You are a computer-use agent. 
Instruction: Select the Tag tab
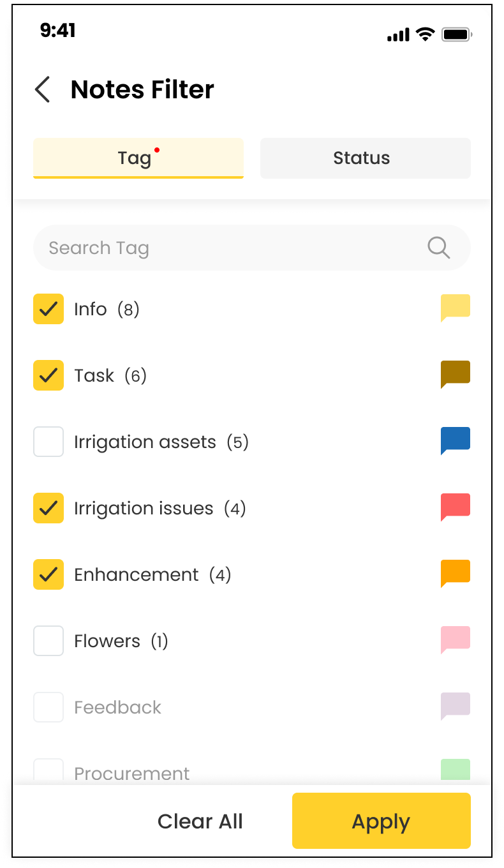click(138, 158)
